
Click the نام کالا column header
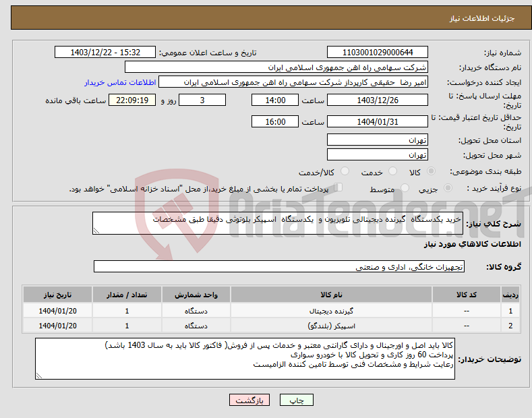click(x=331, y=295)
